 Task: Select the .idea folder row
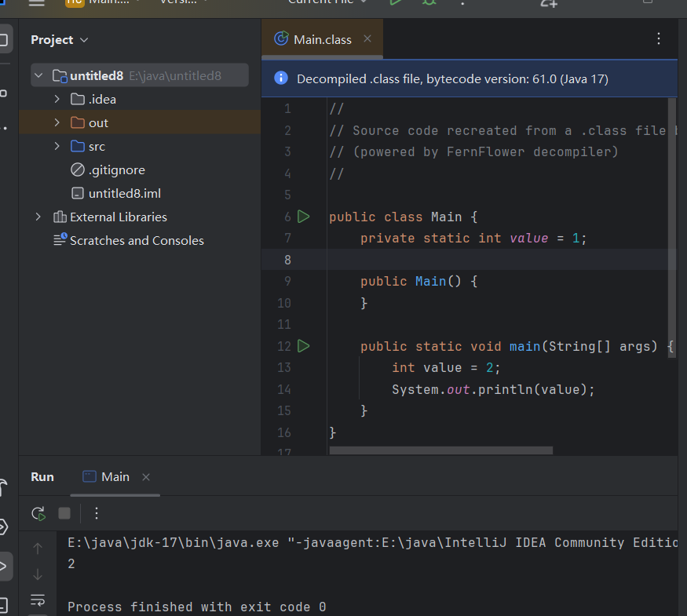point(140,99)
